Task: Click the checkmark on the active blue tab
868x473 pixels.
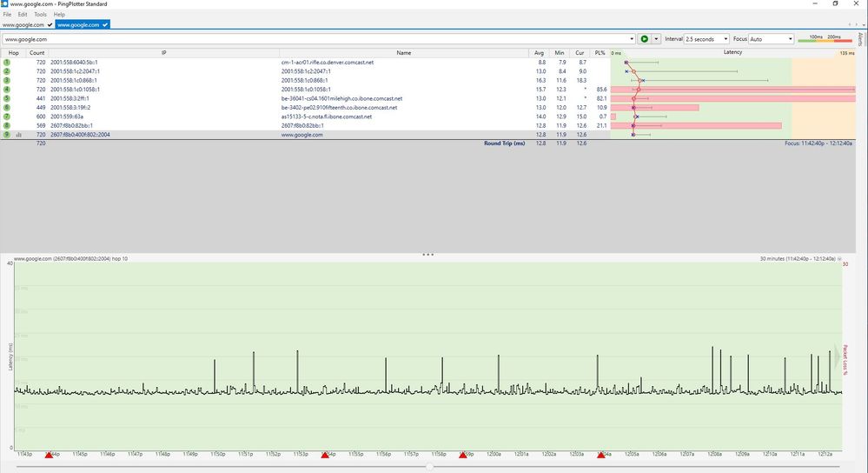Action: click(x=104, y=25)
